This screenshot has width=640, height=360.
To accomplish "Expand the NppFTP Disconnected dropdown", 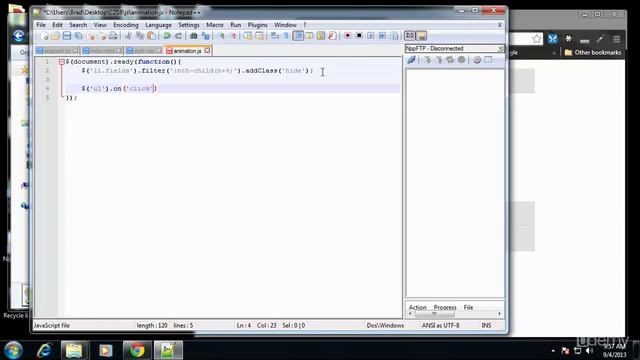I will pyautogui.click(x=500, y=49).
